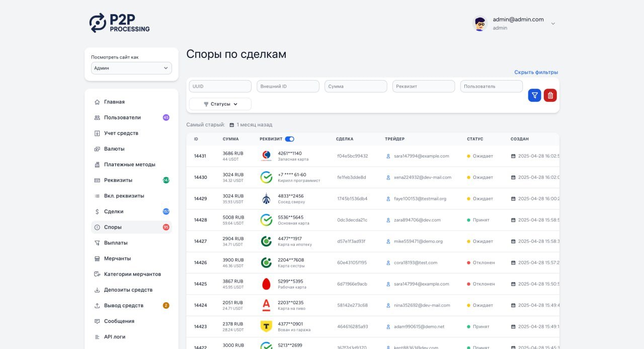Screen dimensions: 644x349
Task: Click the admin user avatar
Action: click(x=480, y=23)
